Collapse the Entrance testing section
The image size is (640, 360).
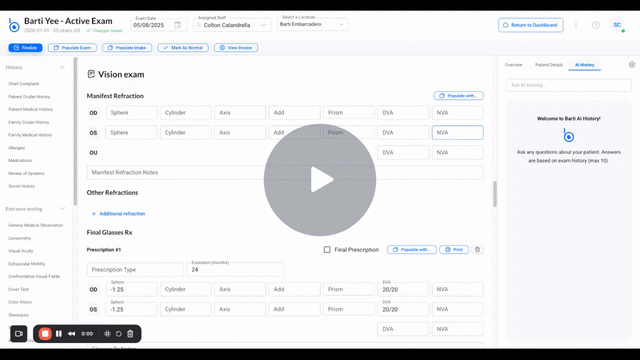coord(62,209)
